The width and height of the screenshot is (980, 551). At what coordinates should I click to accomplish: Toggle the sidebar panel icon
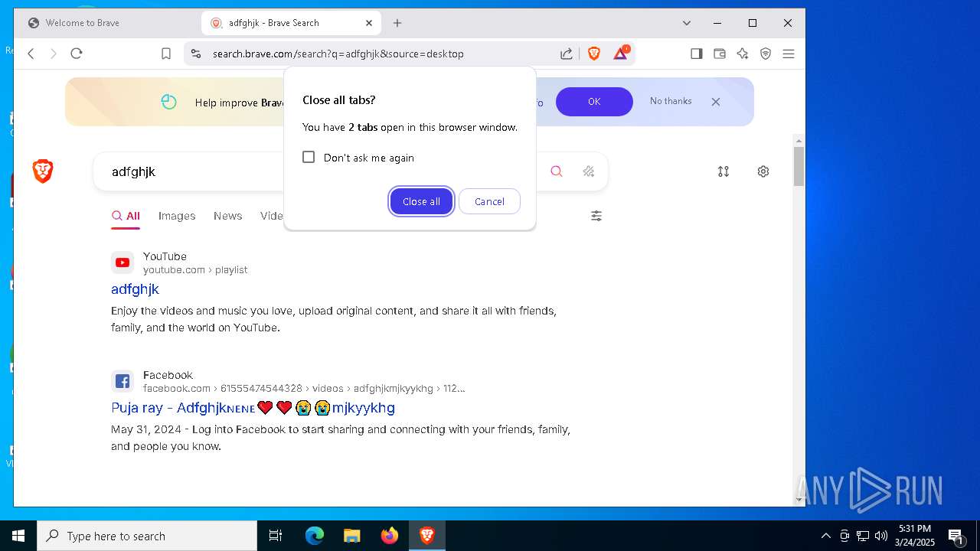[697, 54]
